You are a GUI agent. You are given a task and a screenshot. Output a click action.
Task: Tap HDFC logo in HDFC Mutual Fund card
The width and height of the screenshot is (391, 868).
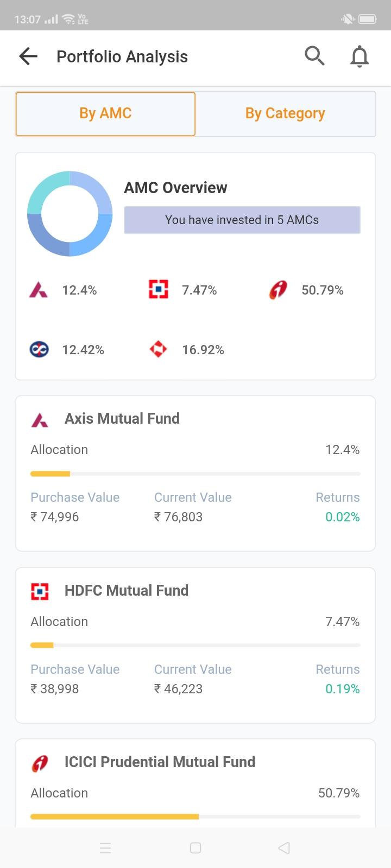[x=40, y=591]
